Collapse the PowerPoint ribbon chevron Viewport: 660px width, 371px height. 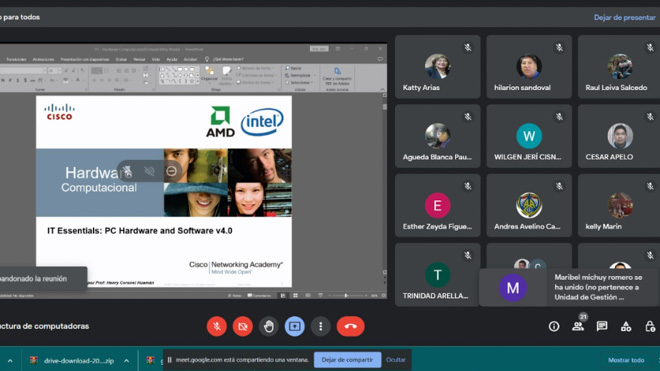pos(382,89)
